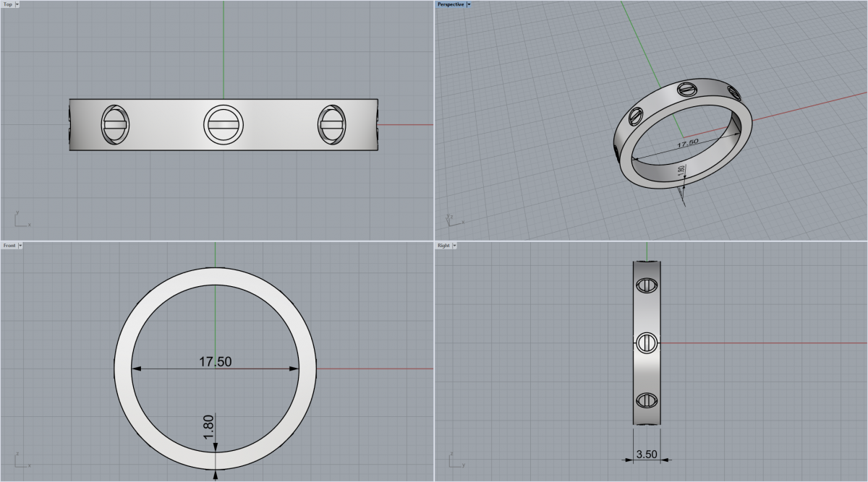This screenshot has height=482, width=868.
Task: Click the world axes icon in Right viewport
Action: point(454,460)
